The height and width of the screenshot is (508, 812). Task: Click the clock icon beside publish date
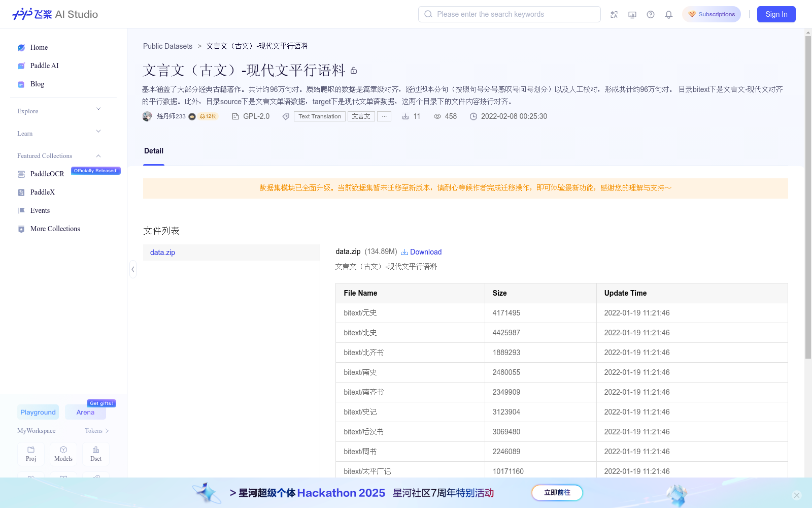[x=473, y=116]
